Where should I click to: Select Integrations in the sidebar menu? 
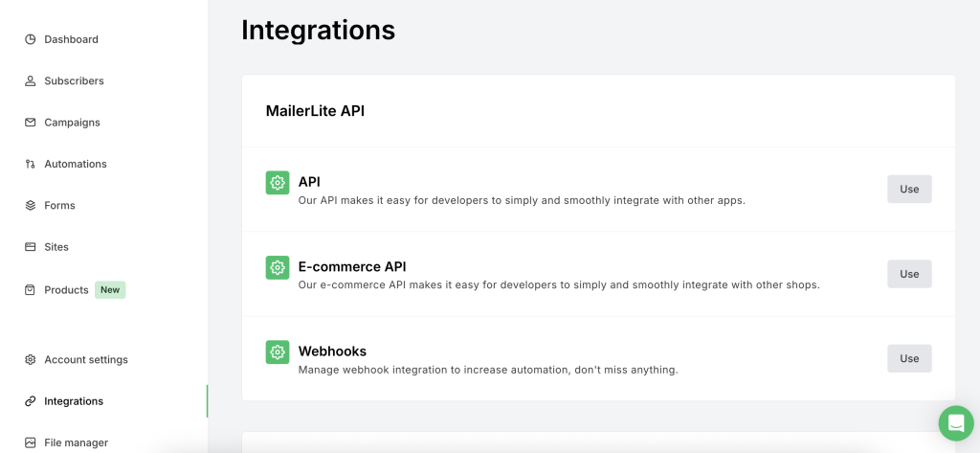click(74, 401)
